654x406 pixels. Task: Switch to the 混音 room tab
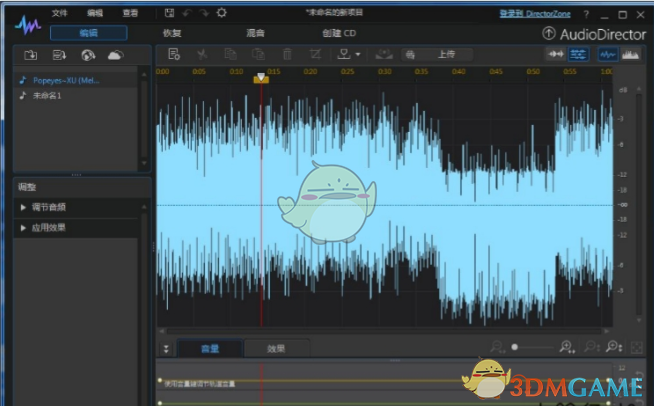click(x=255, y=33)
